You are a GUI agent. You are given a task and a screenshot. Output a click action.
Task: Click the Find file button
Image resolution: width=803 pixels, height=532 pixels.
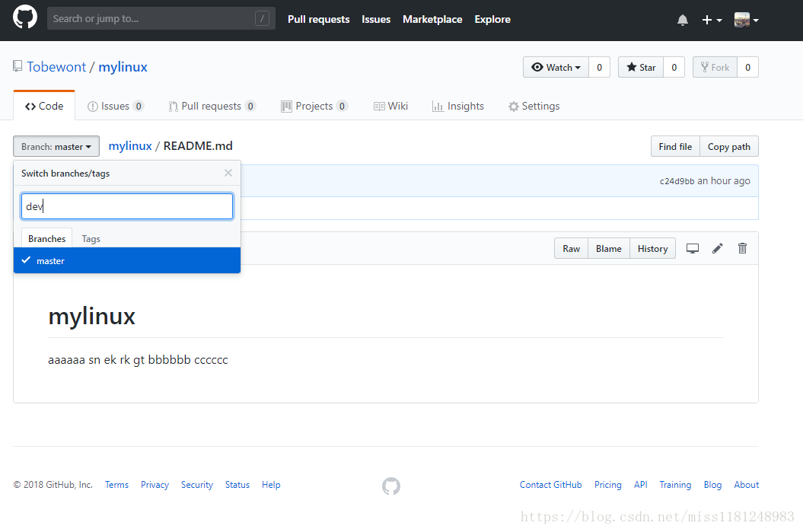675,146
